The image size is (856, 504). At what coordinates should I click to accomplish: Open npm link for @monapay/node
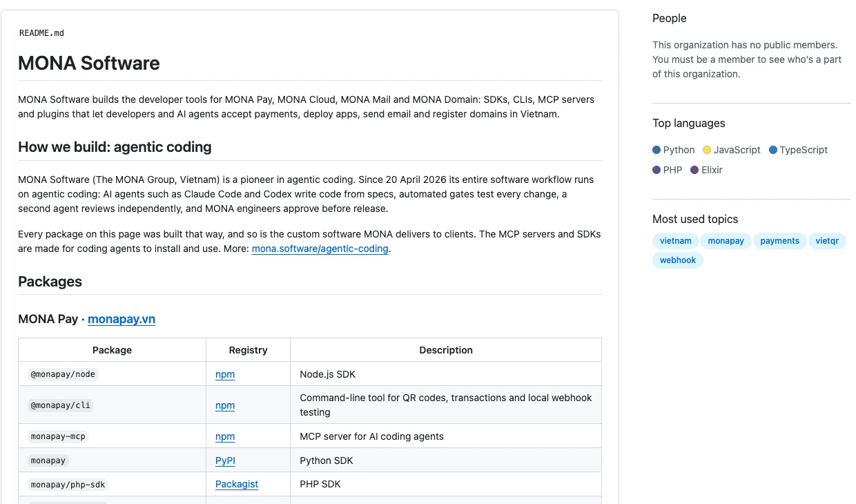pos(225,374)
